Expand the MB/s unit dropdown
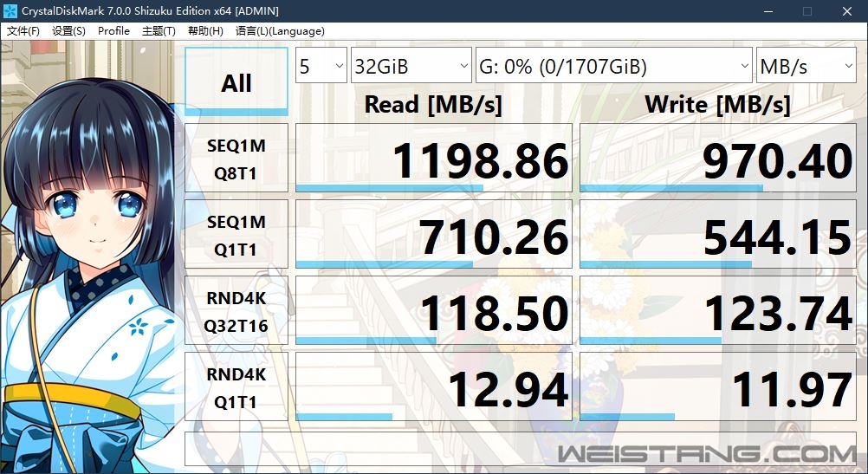The width and height of the screenshot is (868, 474). click(x=806, y=65)
